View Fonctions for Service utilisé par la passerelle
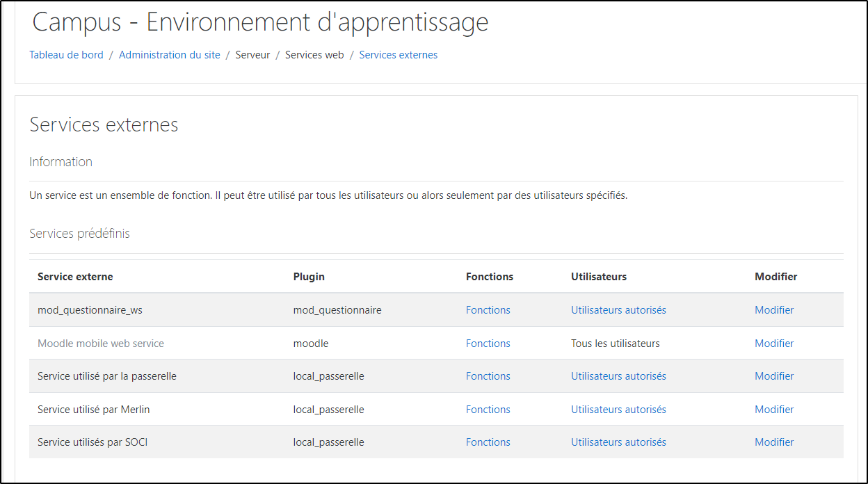The height and width of the screenshot is (484, 868). tap(488, 376)
